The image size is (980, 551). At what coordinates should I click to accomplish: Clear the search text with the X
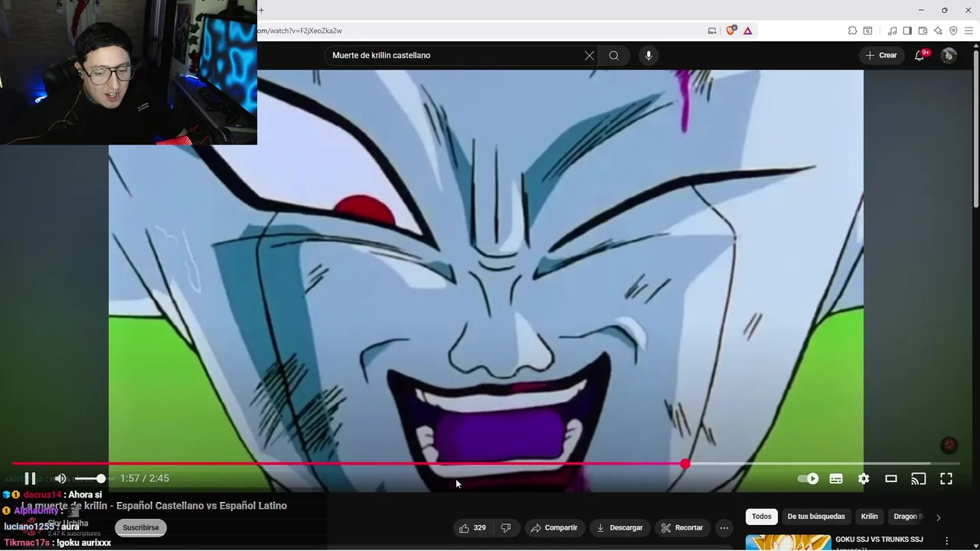click(x=590, y=55)
